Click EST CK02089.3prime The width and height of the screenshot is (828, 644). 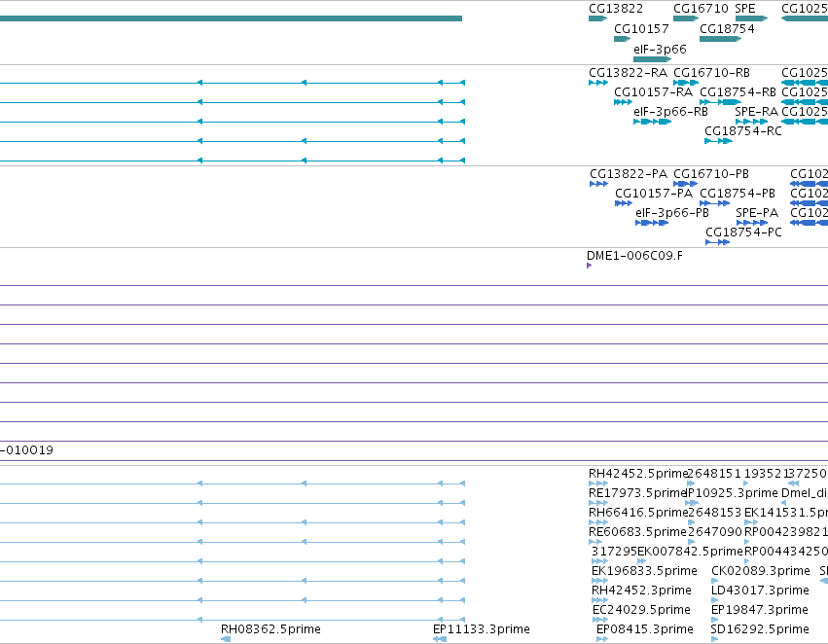(761, 571)
